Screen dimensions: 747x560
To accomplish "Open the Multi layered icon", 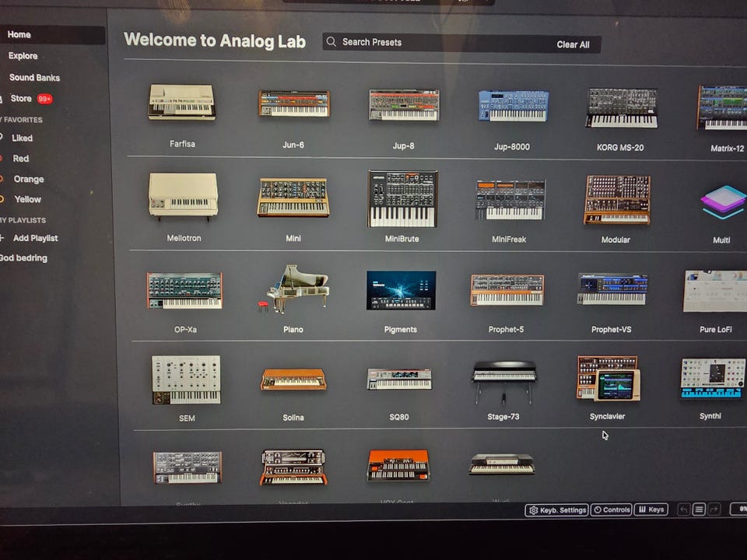I will 723,202.
